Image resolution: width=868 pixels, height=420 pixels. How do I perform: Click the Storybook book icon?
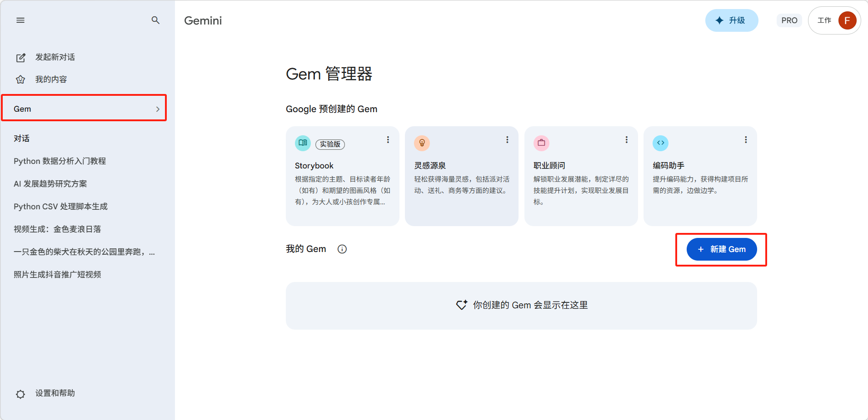[x=303, y=143]
